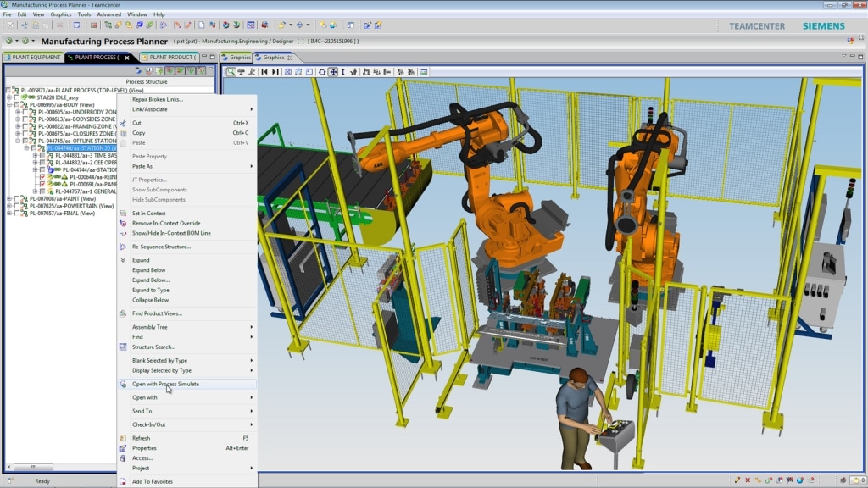Click the scissors icon in the main toolbar
868x488 pixels.
[x=25, y=25]
